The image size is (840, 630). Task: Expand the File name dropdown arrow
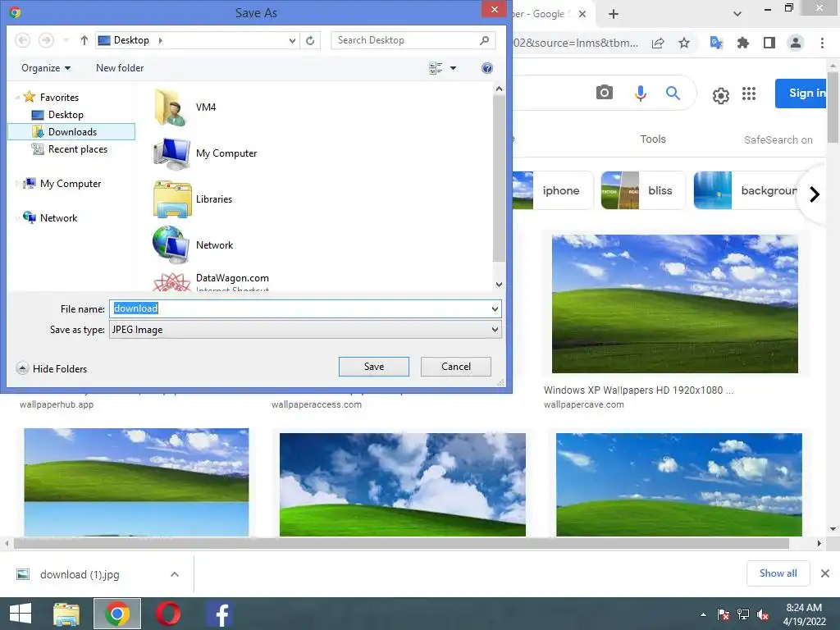pyautogui.click(x=495, y=309)
